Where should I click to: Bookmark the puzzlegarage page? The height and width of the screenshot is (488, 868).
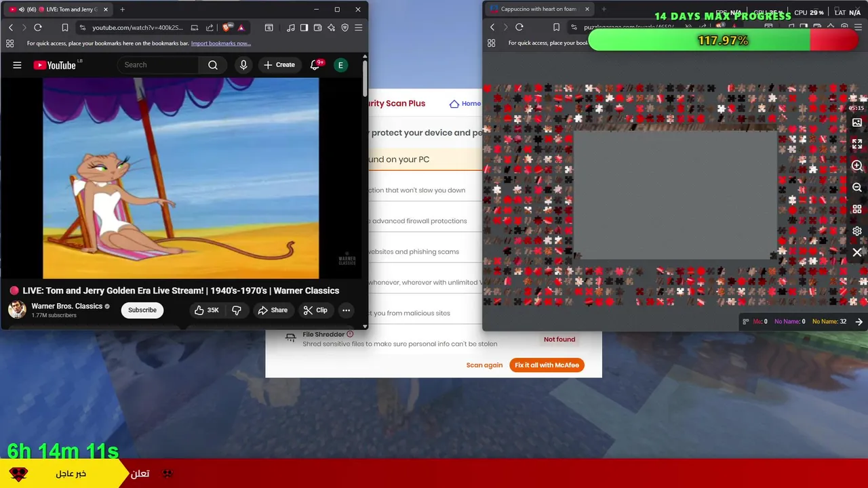point(556,27)
